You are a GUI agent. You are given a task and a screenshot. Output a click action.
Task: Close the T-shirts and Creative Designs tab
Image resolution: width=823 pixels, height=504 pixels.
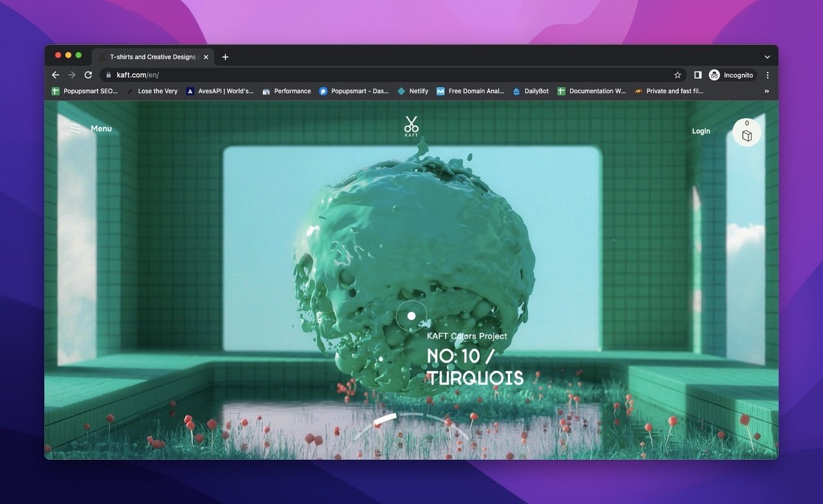206,57
